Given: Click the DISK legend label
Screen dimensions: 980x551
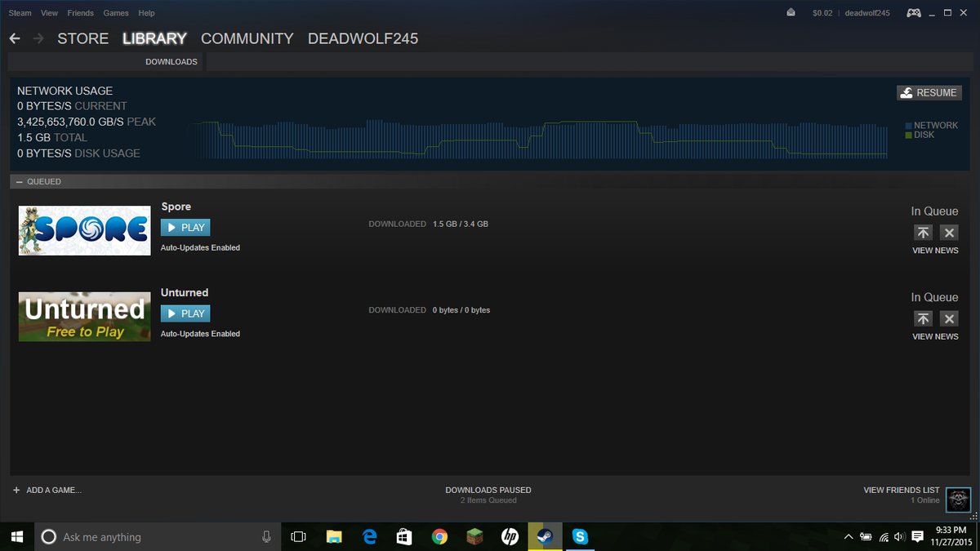Looking at the screenshot, I should pos(924,135).
